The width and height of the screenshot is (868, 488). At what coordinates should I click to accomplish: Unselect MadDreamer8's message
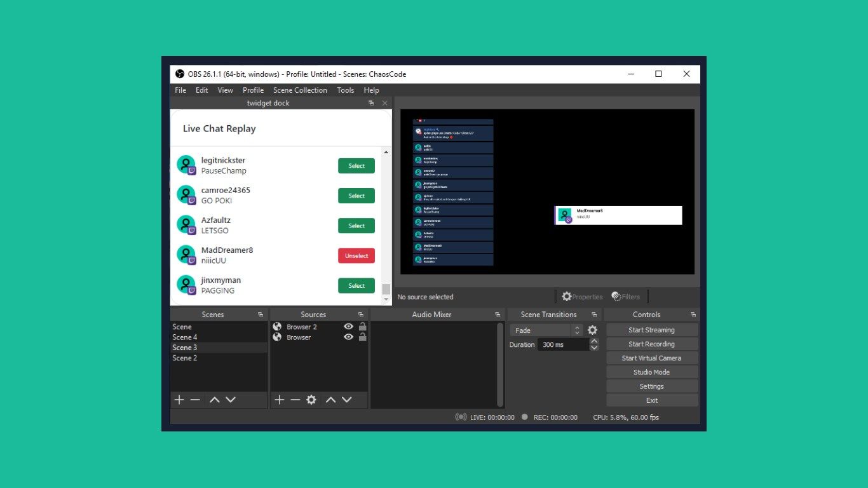pyautogui.click(x=356, y=255)
